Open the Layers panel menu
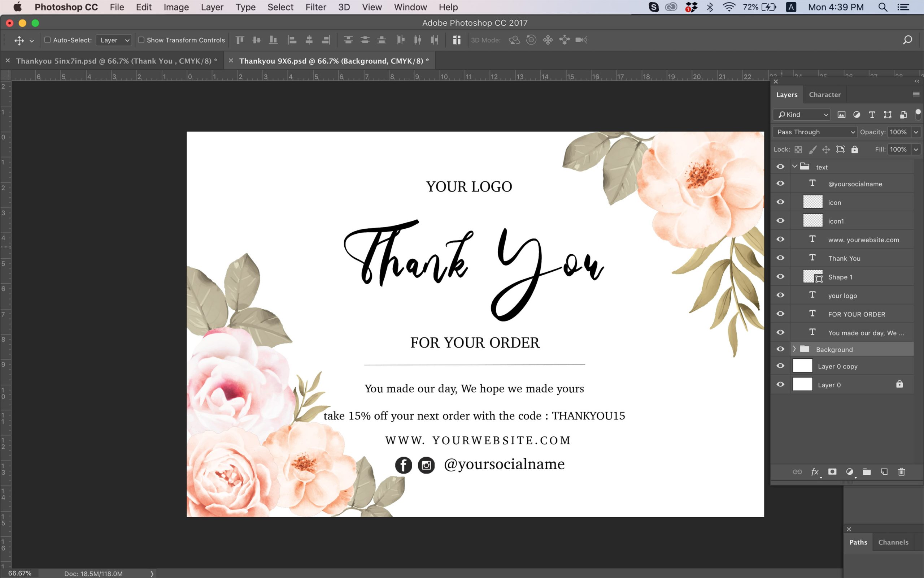The image size is (924, 578). pos(916,94)
